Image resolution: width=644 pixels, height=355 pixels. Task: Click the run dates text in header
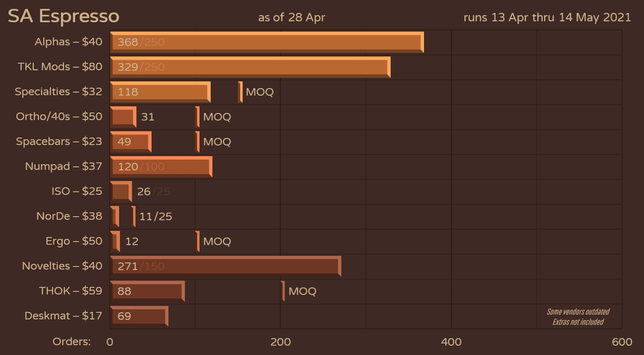pos(547,17)
